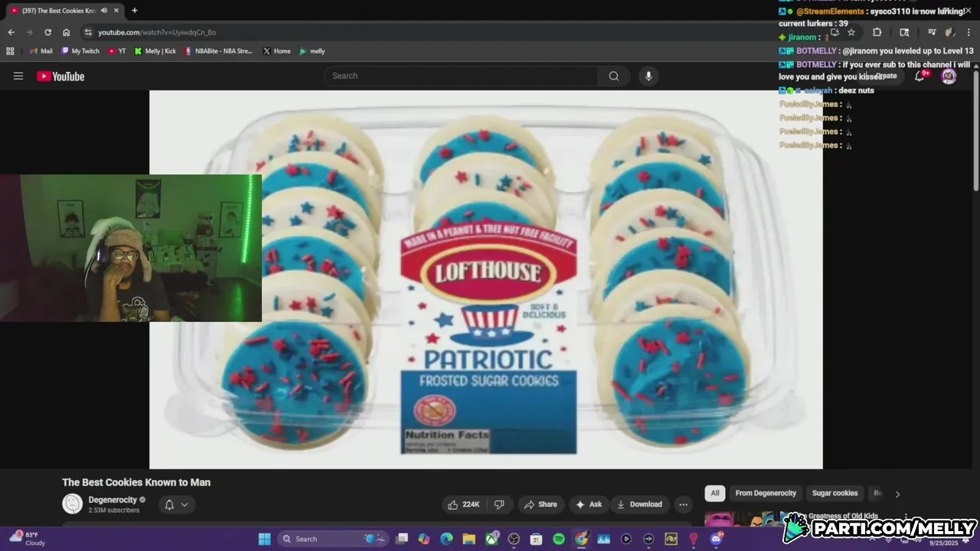Click the magnifier search button on YouTube

point(613,76)
